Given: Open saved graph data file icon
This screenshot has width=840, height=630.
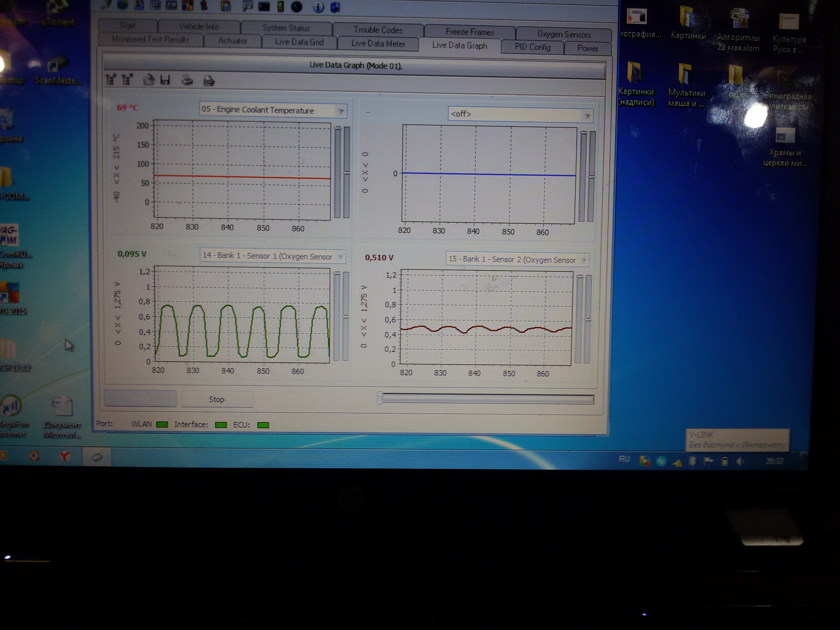Looking at the screenshot, I should (x=149, y=80).
